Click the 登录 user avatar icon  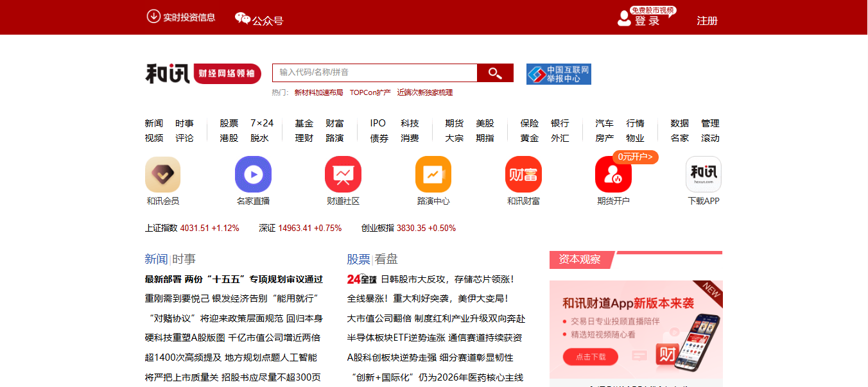coord(624,18)
